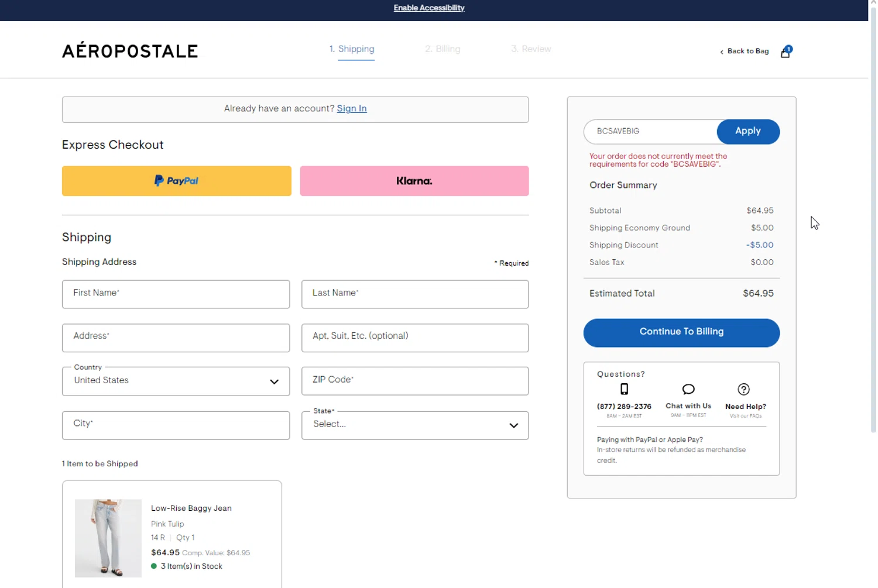Click the Need Help question mark icon
Image resolution: width=878 pixels, height=588 pixels.
(x=743, y=390)
